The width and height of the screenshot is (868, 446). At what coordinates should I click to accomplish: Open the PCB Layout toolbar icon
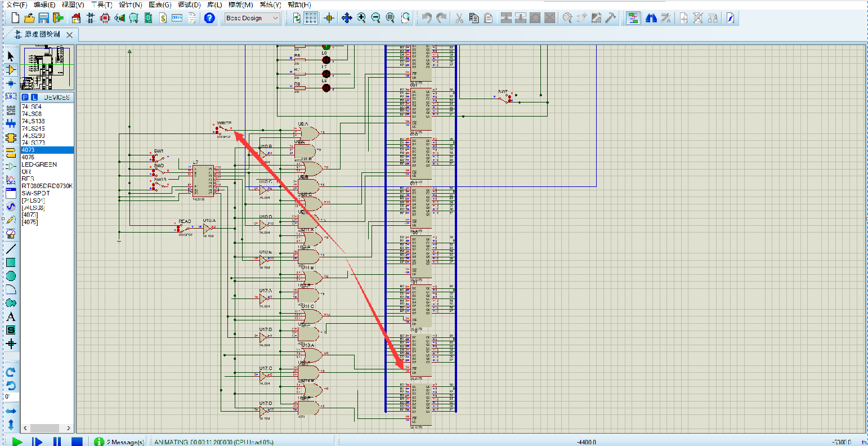tap(105, 18)
